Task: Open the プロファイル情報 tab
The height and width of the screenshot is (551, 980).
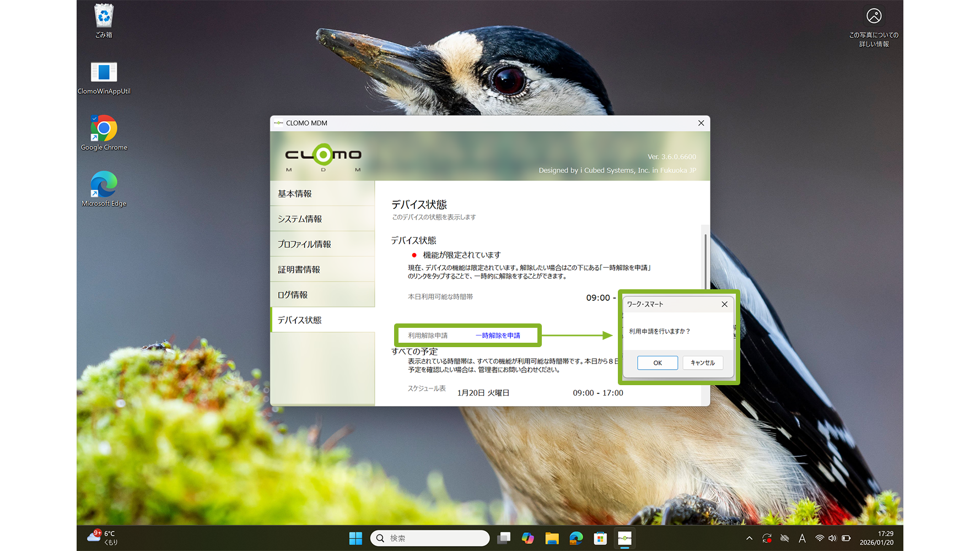Action: click(x=322, y=244)
